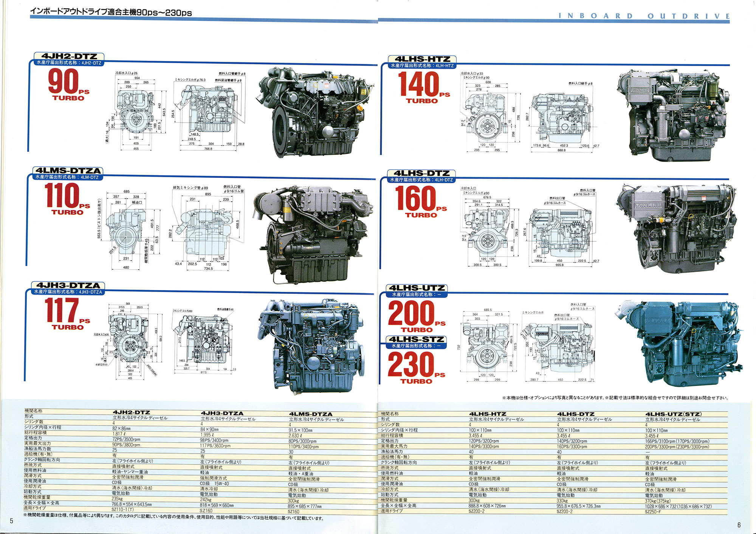Click the '90PS/3800rpm' maximum output value
756x534 pixels.
[x=126, y=445]
